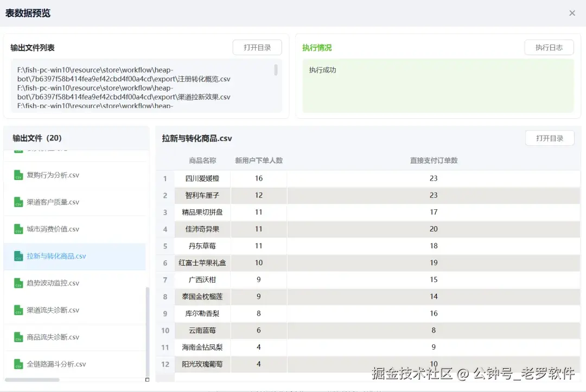Image resolution: width=586 pixels, height=392 pixels.
Task: Click row number 5 in table
Action: [x=165, y=246]
